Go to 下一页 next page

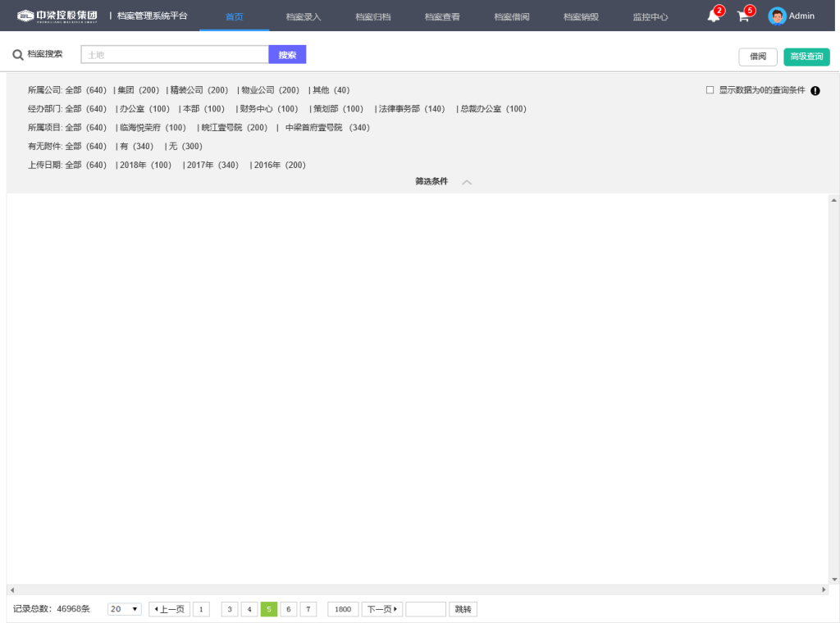tap(381, 609)
